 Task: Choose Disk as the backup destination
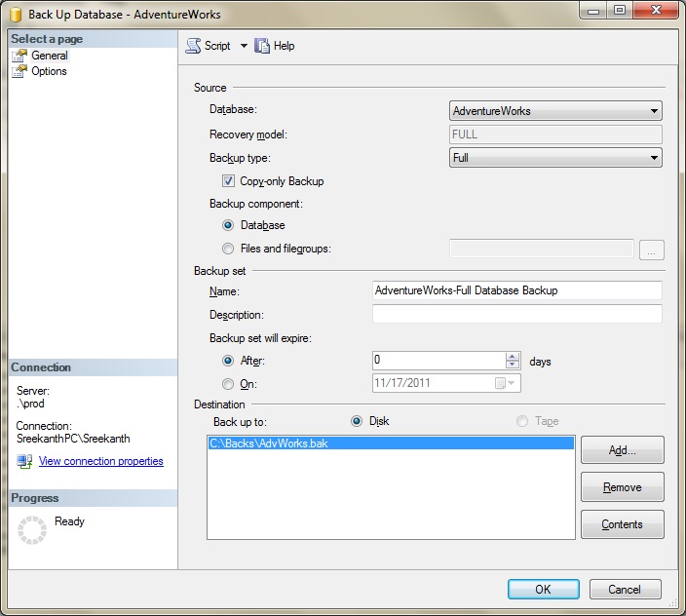click(357, 421)
